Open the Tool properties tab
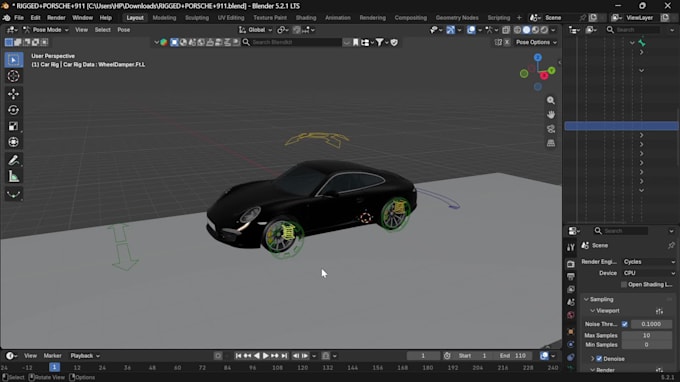680x382 pixels. pos(571,247)
